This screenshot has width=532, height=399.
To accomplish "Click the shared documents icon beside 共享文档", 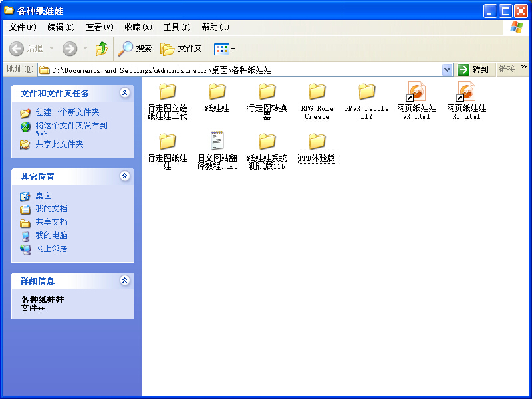I will [x=25, y=223].
